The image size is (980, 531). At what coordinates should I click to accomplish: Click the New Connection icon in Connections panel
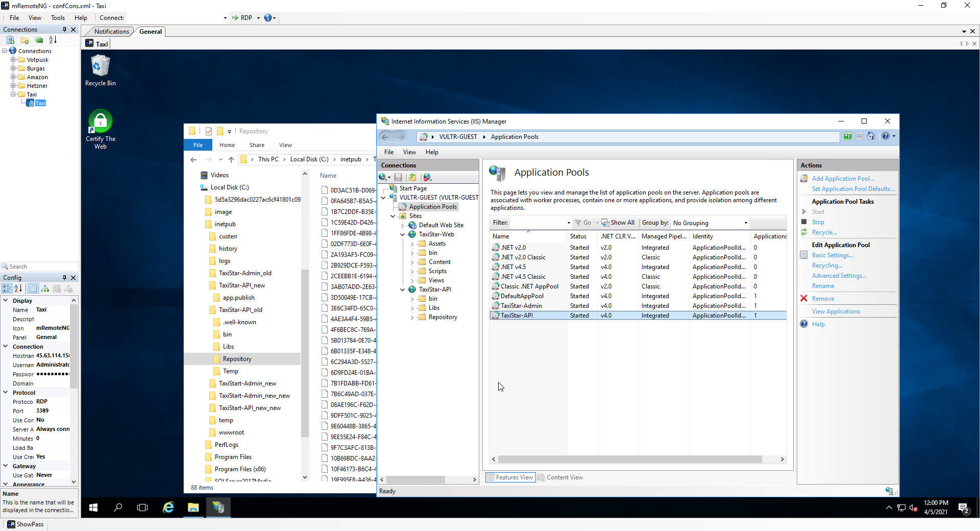10,40
